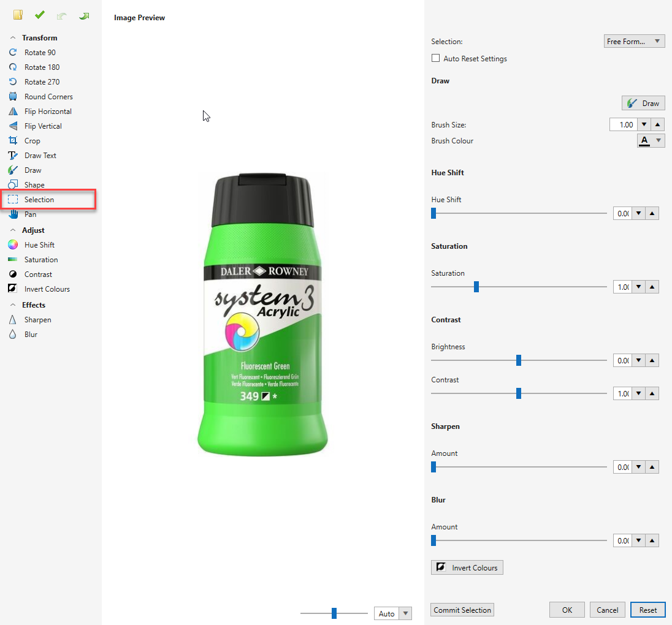Activate the Pan hand tool
The height and width of the screenshot is (625, 672).
13,214
